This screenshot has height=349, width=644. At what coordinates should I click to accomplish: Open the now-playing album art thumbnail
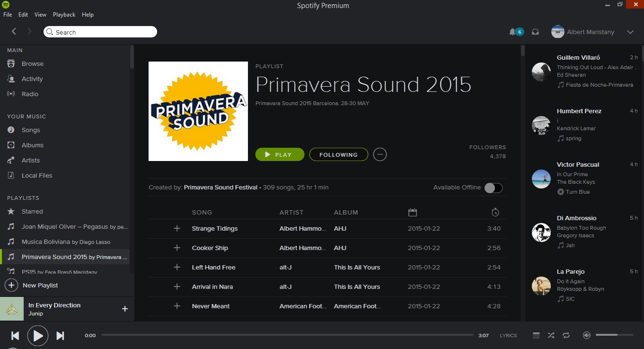tap(12, 309)
